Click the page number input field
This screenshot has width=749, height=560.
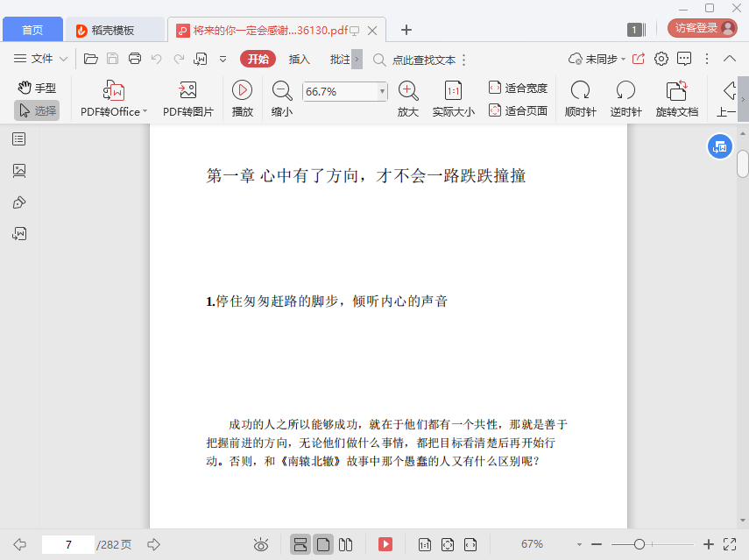[x=67, y=544]
